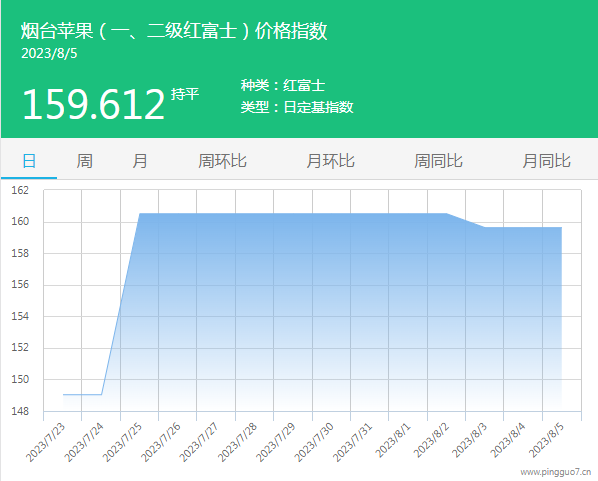Open the www.pingguo7.cn watermark link

click(556, 473)
